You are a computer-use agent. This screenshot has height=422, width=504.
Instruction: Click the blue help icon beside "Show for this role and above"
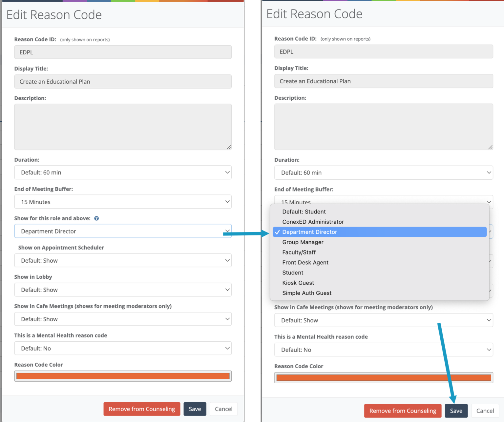[x=96, y=218]
